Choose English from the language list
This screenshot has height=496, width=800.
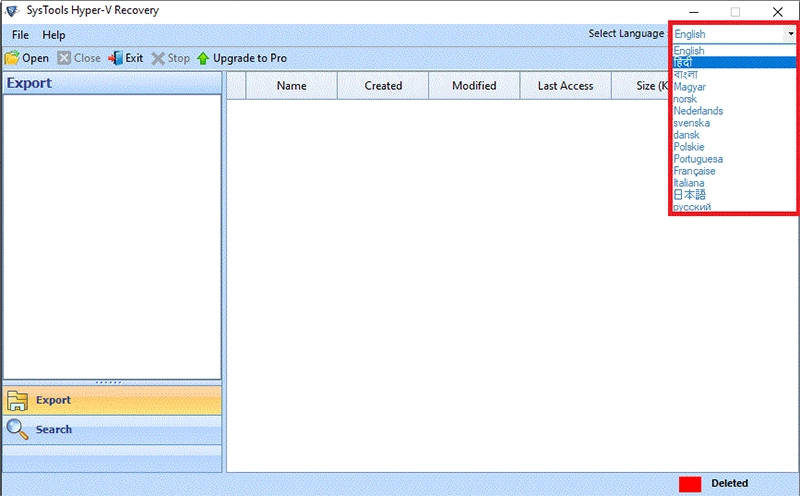pos(734,51)
